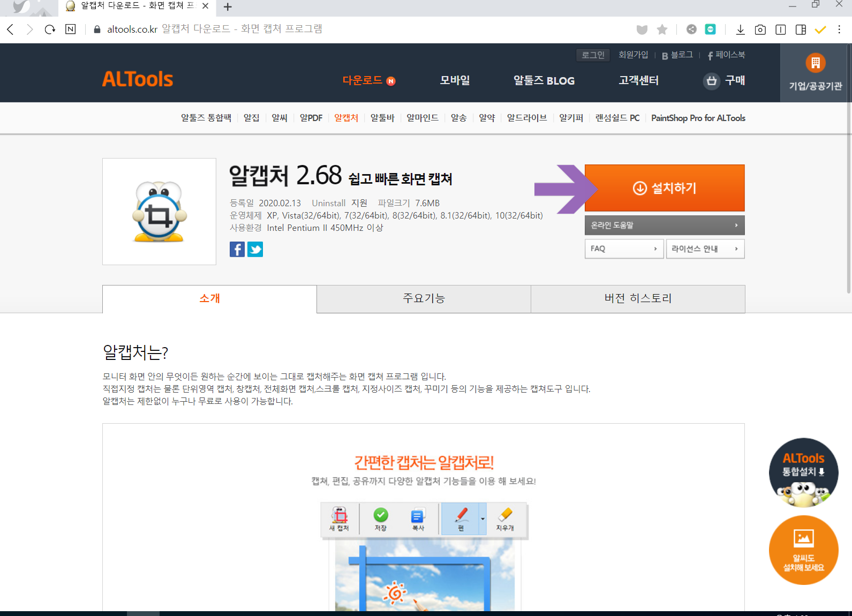
Task: Switch to the 소개 tab
Action: pos(209,298)
